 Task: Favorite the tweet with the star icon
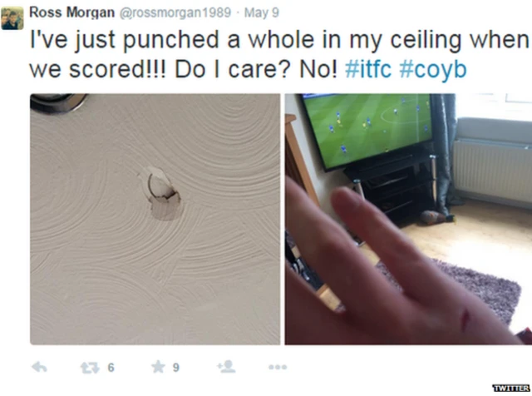point(158,367)
